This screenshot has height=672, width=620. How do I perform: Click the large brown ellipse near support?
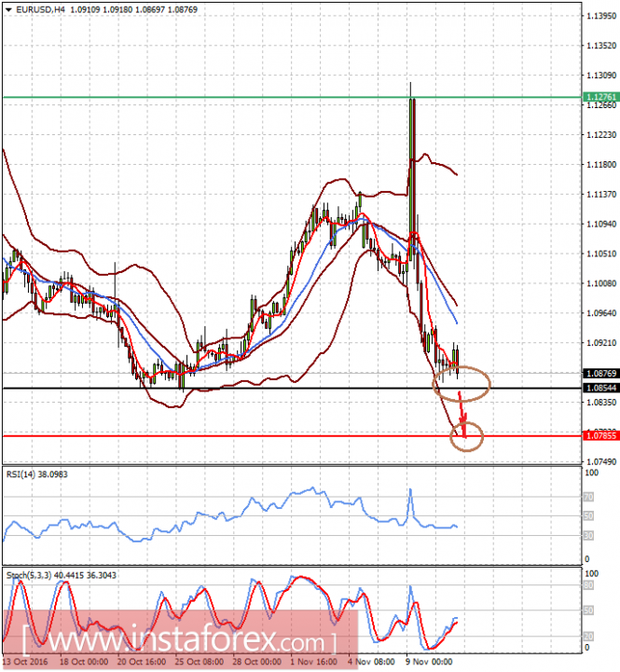coord(462,384)
